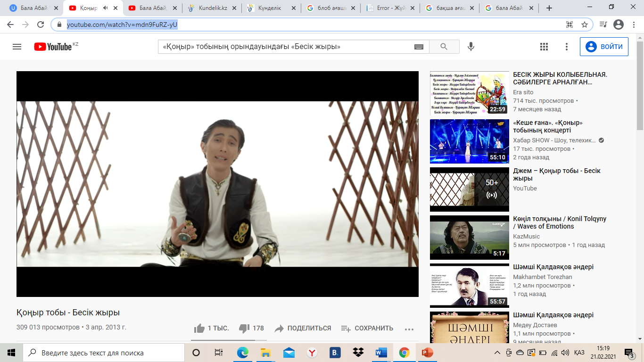This screenshot has height=362, width=644.
Task: Open Dropbox from the taskbar
Action: [x=358, y=353]
